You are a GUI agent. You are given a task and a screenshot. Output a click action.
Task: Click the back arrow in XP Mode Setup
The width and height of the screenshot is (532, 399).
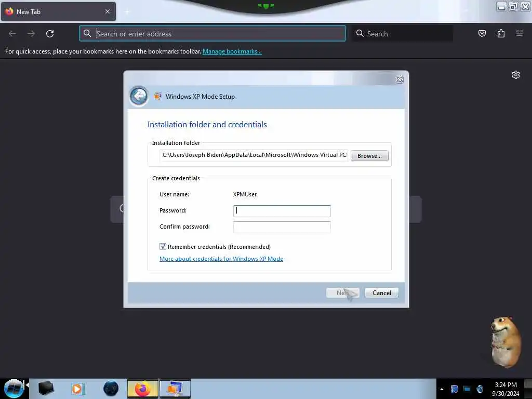[138, 96]
